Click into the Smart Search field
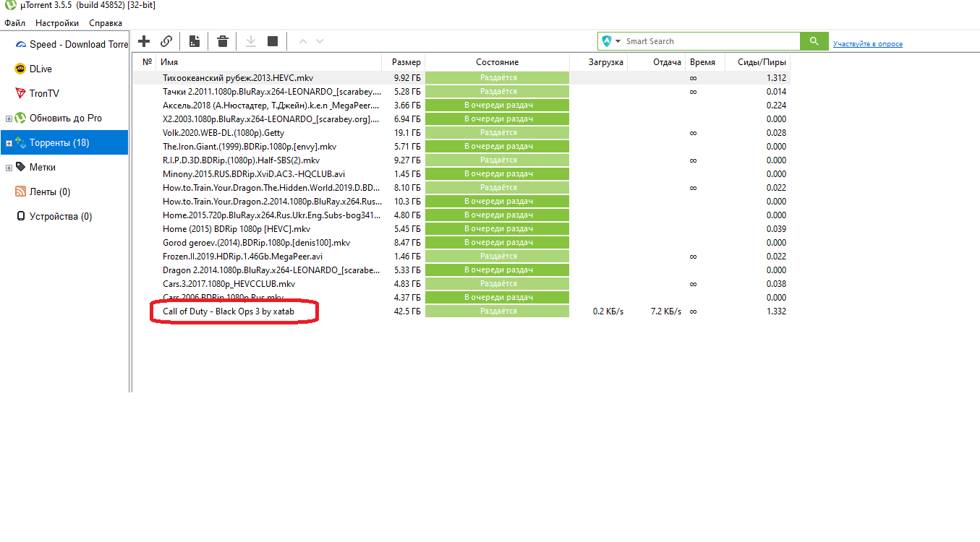The width and height of the screenshot is (980, 542). tap(712, 41)
